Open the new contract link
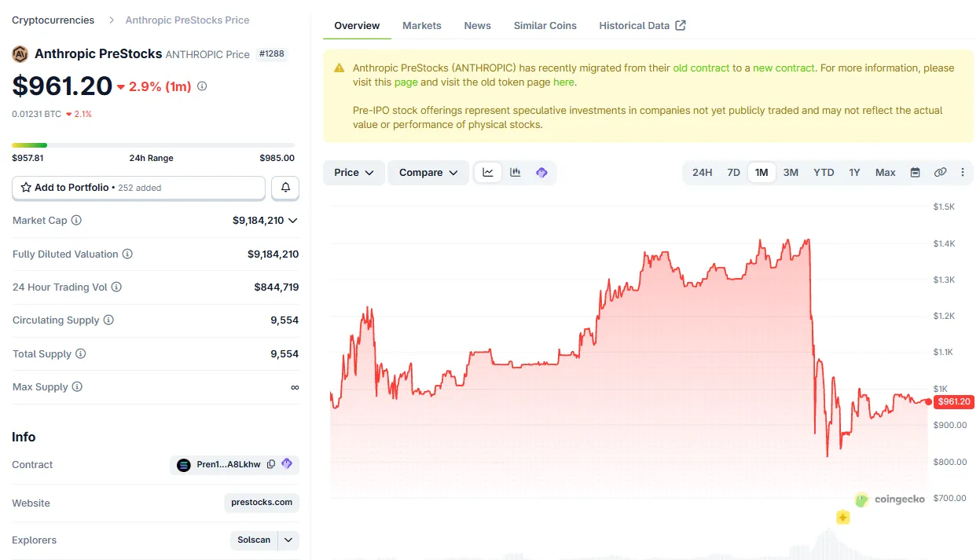The image size is (980, 560). tap(784, 68)
